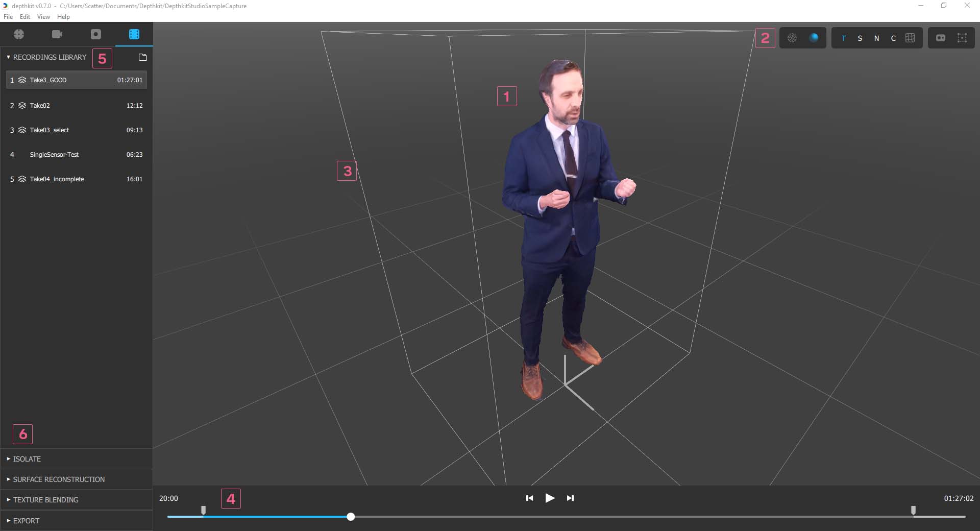The width and height of the screenshot is (980, 531).
Task: Open the square record-dot tab
Action: pyautogui.click(x=96, y=34)
